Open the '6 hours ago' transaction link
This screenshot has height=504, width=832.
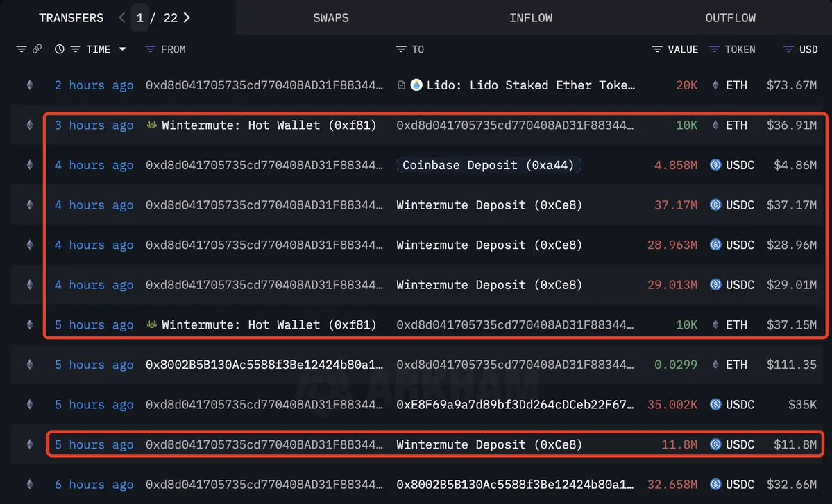[94, 485]
